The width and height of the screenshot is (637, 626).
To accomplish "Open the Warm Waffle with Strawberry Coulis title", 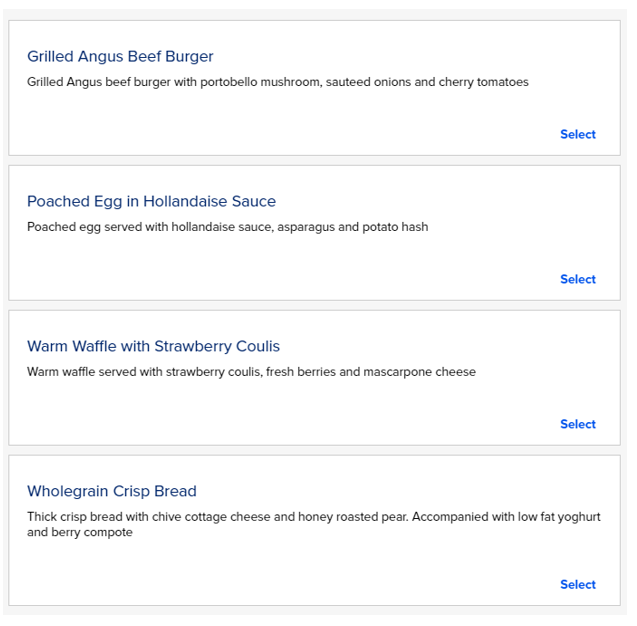I will (153, 346).
